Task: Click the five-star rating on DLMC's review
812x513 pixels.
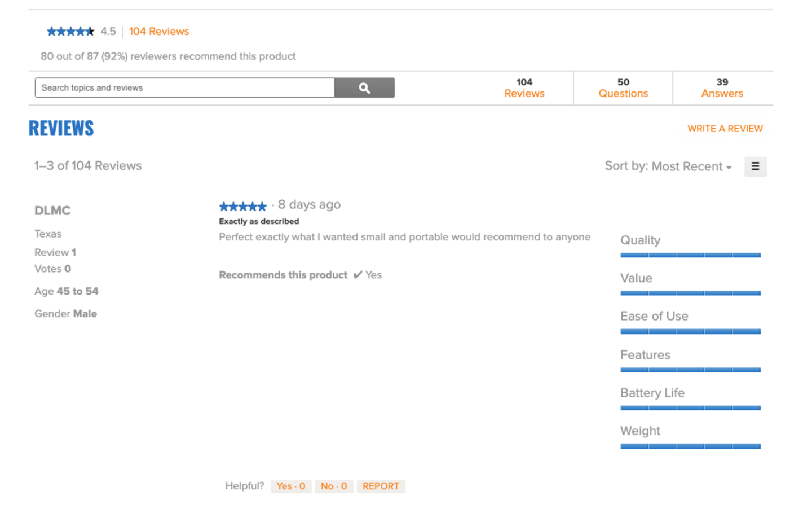Action: tap(242, 206)
